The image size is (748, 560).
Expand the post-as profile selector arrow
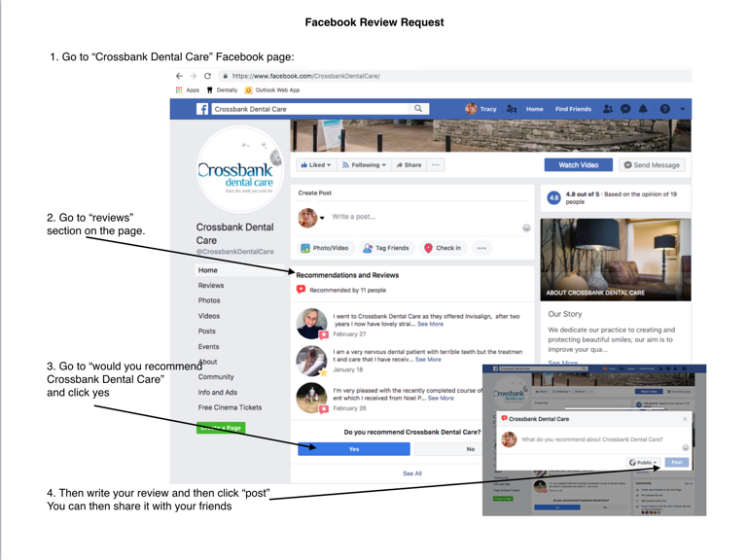click(x=322, y=218)
